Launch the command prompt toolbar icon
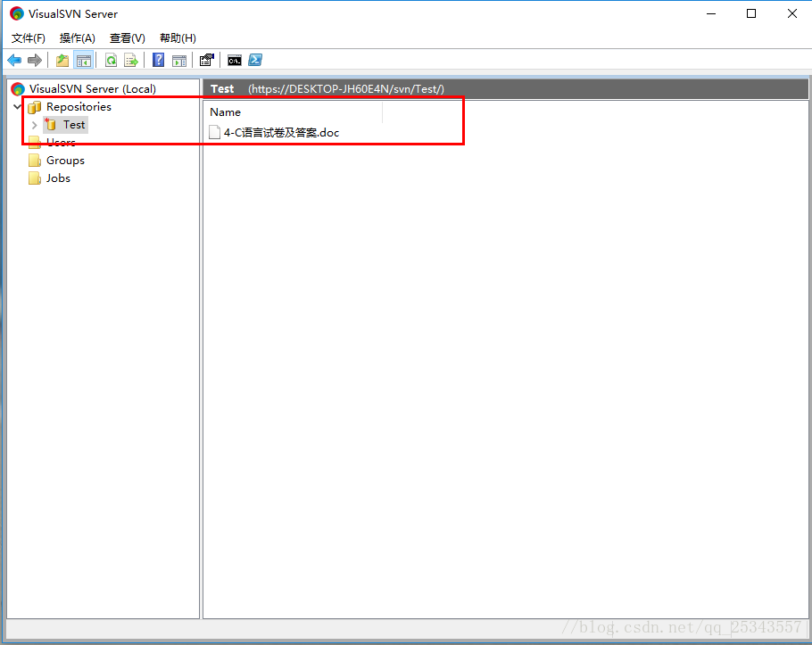Screen dimensions: 812x645 point(235,61)
